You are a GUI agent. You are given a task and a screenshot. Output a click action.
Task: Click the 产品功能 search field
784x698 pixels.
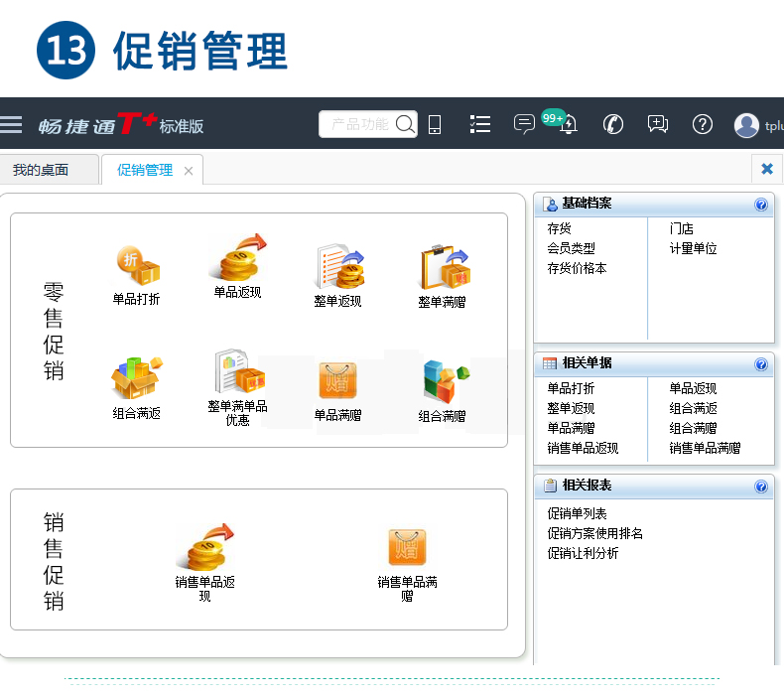358,124
